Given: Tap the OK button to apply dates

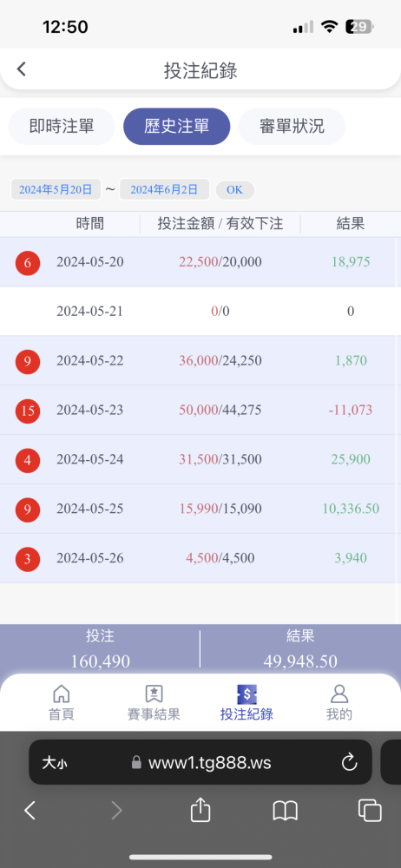Looking at the screenshot, I should [x=235, y=190].
